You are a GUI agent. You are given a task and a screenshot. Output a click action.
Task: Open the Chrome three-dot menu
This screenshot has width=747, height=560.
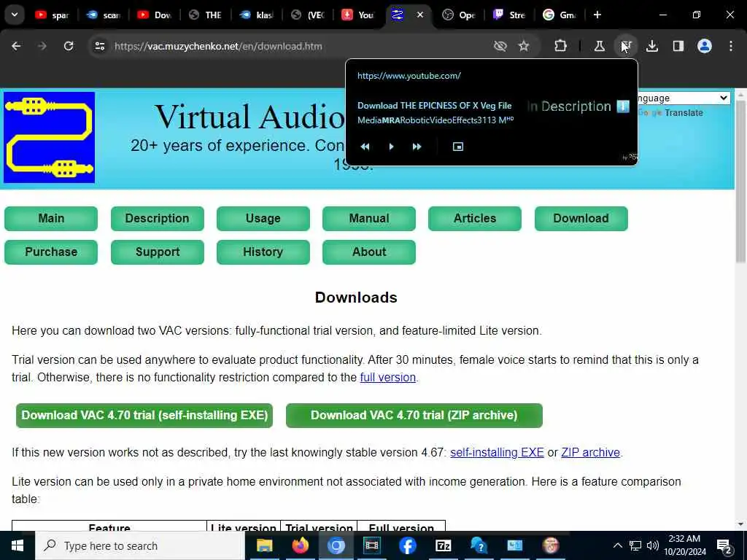730,46
